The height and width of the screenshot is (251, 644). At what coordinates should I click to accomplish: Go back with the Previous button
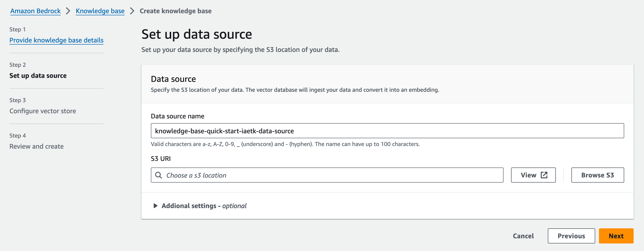tap(571, 236)
